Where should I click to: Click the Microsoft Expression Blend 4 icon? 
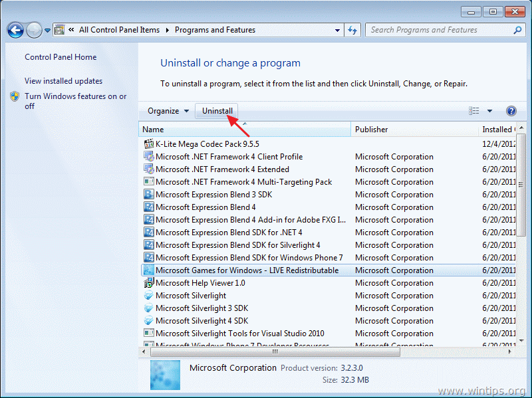click(148, 207)
